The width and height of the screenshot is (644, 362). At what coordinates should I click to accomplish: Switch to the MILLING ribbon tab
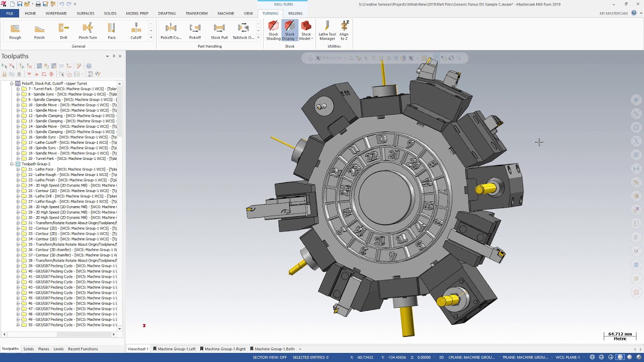coord(295,13)
